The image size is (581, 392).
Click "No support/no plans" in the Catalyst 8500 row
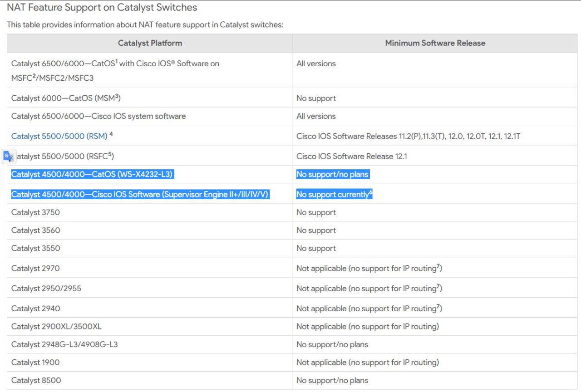coord(332,381)
